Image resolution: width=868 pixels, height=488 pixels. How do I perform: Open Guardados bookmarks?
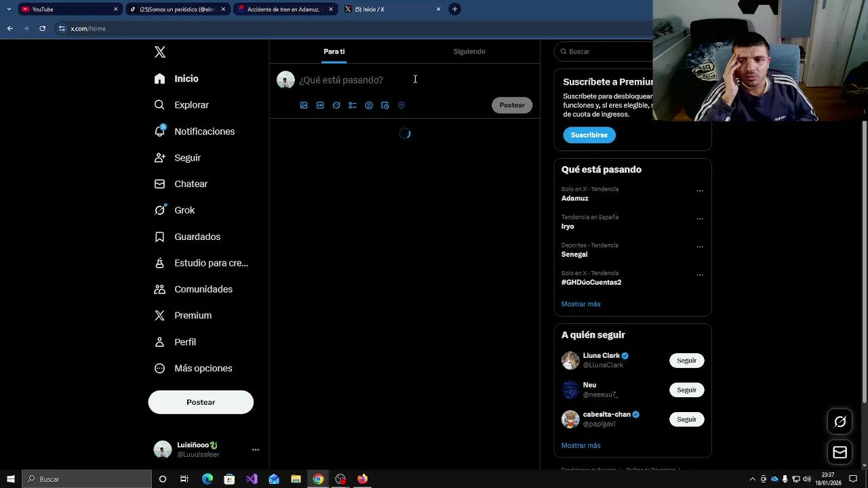pos(188,237)
